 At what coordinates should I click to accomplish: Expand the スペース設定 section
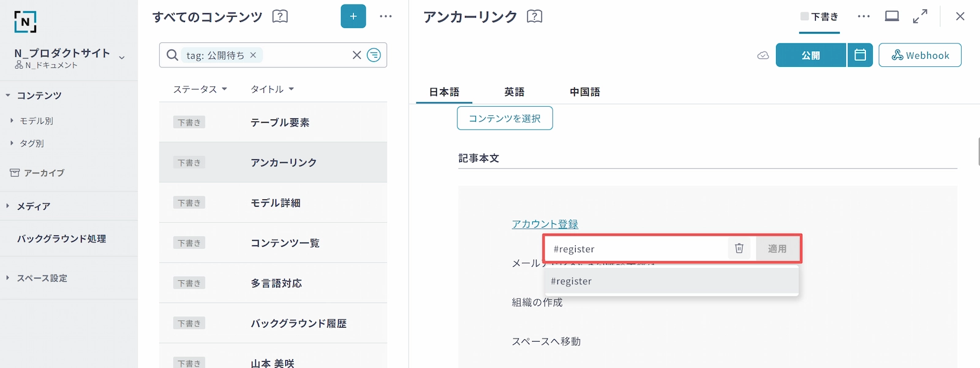[8, 278]
